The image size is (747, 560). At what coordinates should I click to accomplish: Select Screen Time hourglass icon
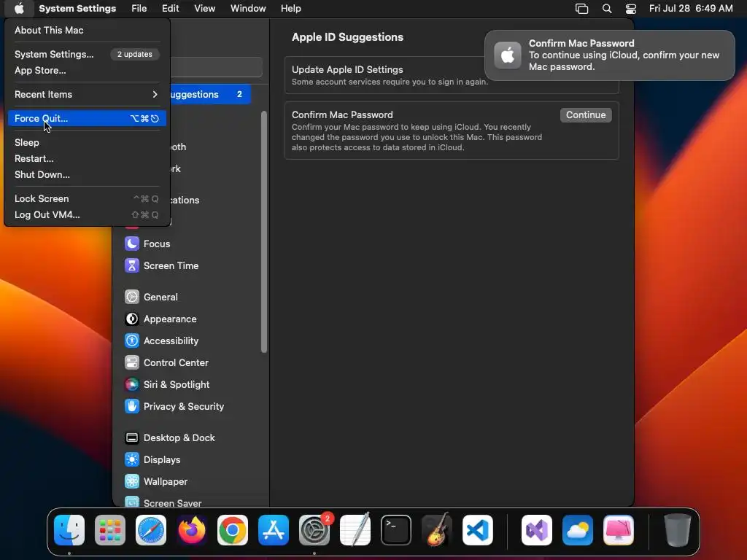tap(132, 265)
